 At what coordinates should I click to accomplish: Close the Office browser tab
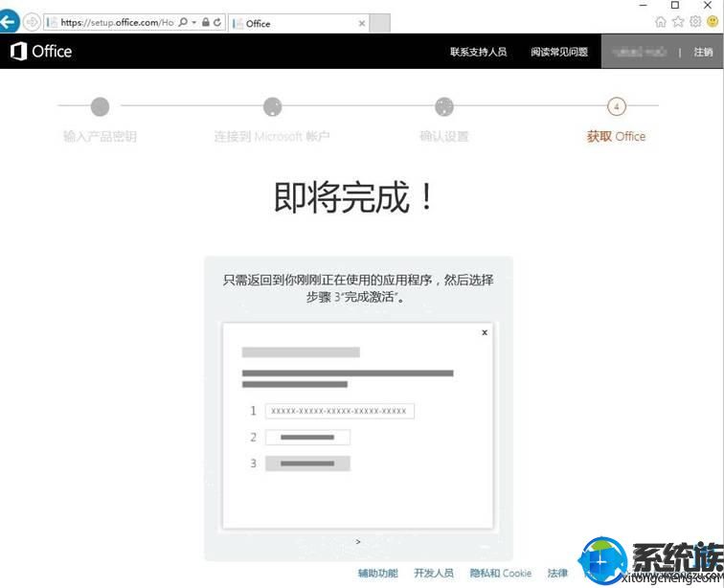[362, 24]
